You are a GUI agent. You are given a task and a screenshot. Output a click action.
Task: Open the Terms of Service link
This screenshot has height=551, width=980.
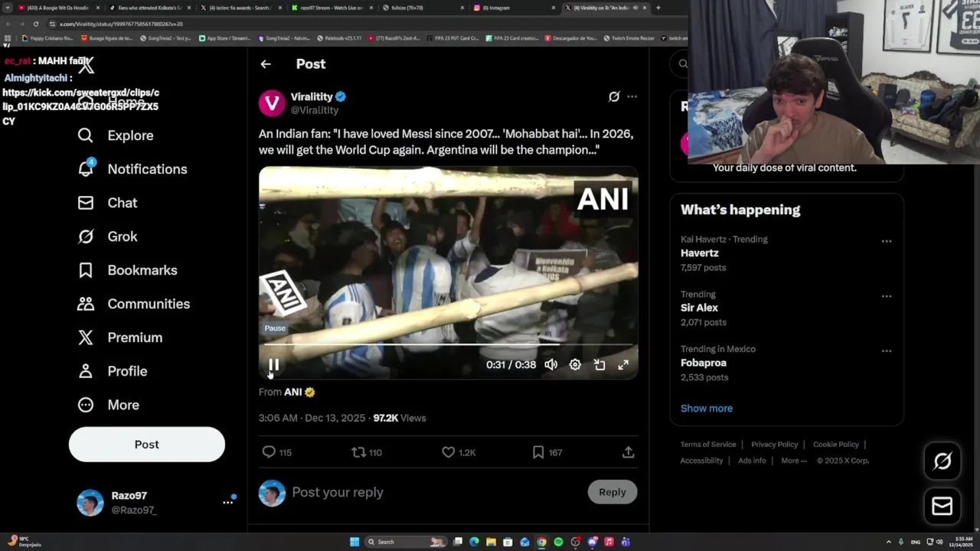(708, 445)
